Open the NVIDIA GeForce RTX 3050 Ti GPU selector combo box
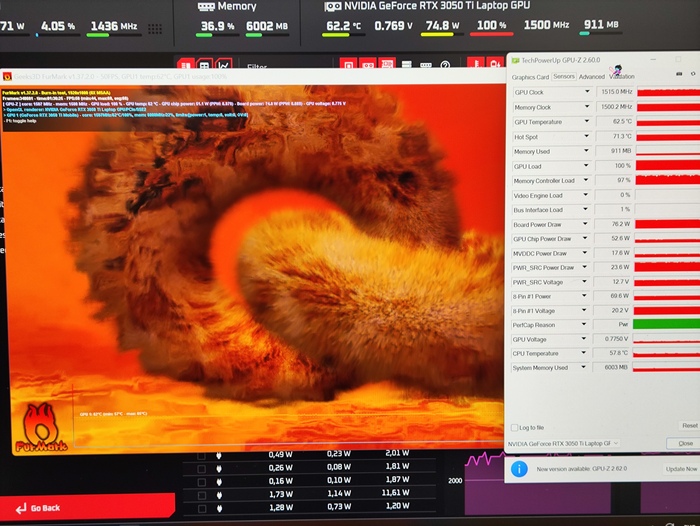 point(564,443)
